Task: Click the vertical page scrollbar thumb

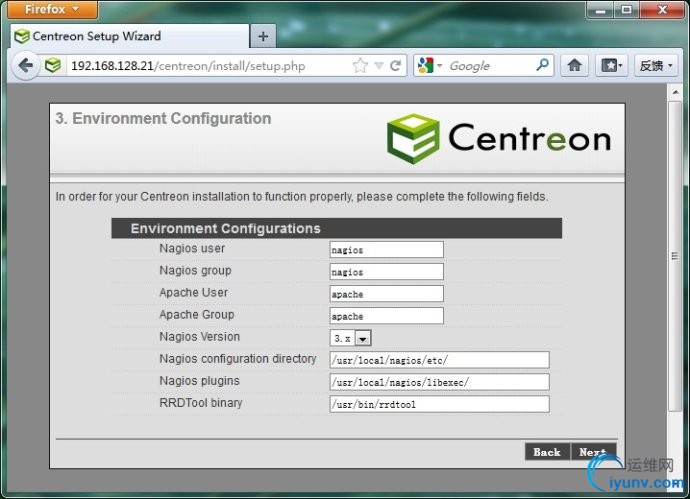Action: [675, 256]
